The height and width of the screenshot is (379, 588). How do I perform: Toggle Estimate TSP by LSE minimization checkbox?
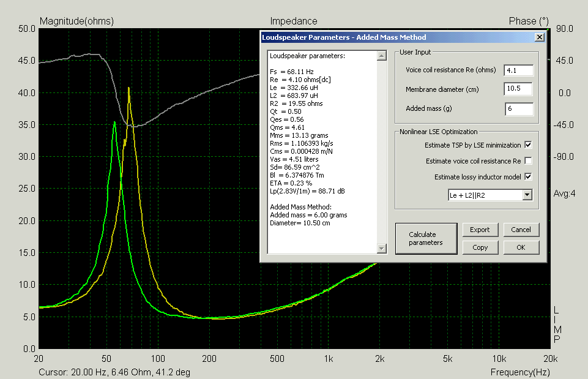[x=528, y=145]
